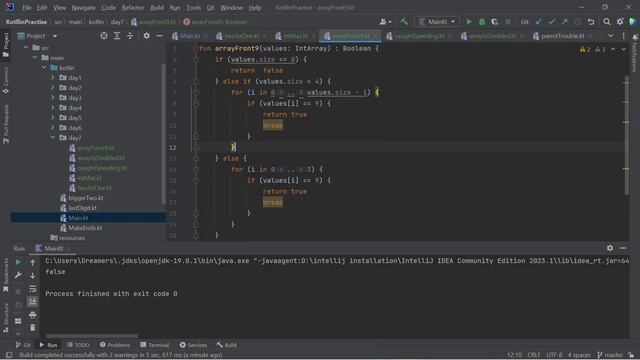Run with coverage icon in toolbar

[x=495, y=22]
